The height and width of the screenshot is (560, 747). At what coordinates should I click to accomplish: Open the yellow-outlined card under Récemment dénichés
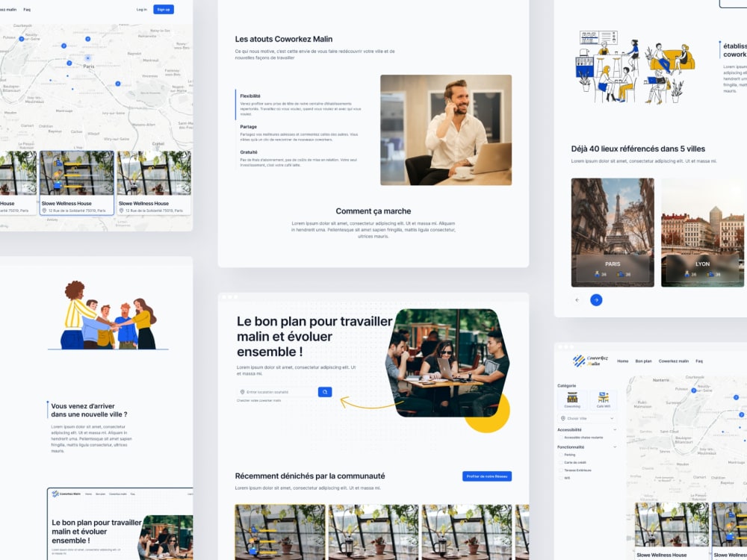(x=280, y=532)
